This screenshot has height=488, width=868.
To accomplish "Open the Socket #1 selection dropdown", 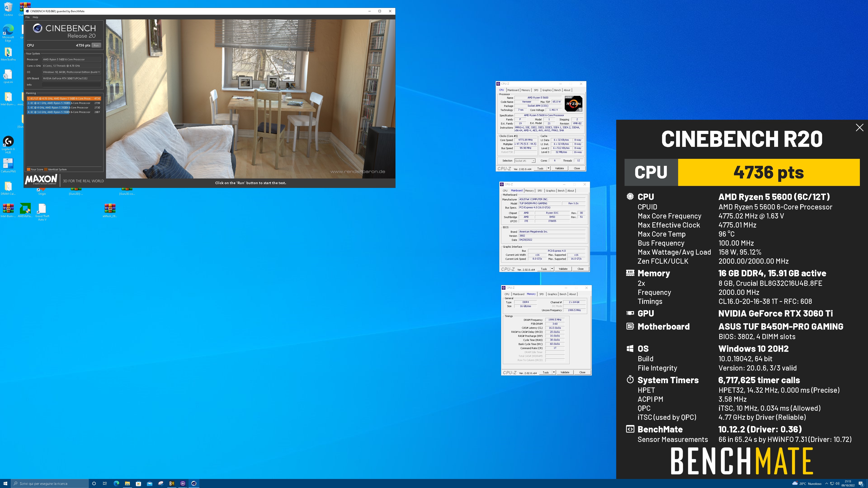I will [525, 161].
